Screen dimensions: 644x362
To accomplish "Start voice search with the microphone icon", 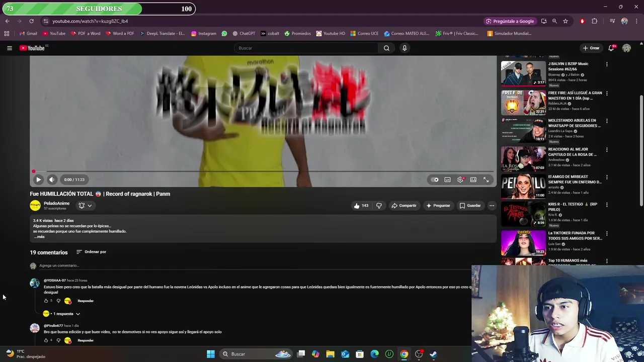I will coord(405,48).
